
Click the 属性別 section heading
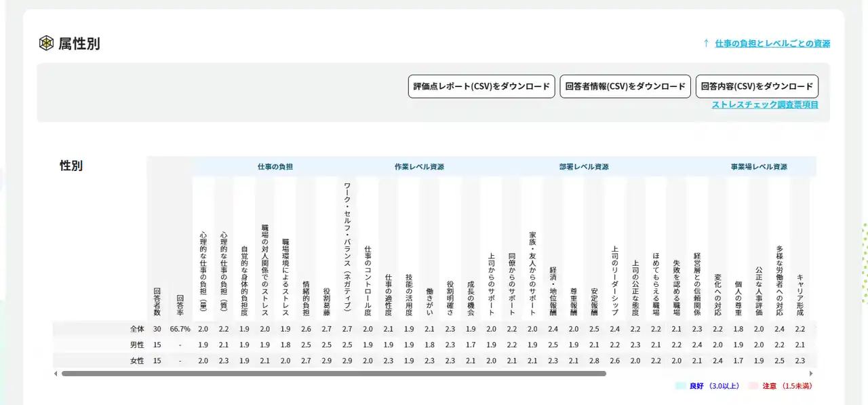79,43
